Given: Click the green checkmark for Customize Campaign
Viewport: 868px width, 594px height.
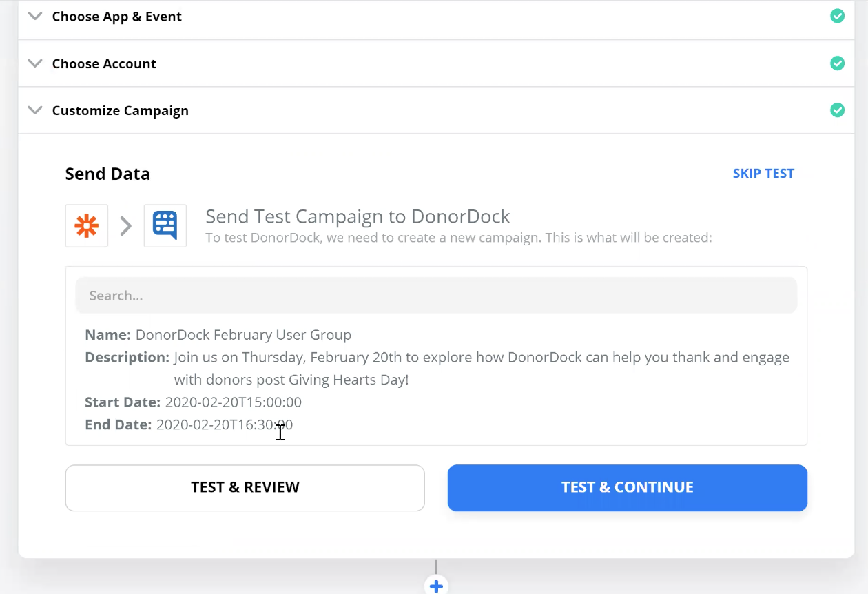Looking at the screenshot, I should (x=837, y=110).
